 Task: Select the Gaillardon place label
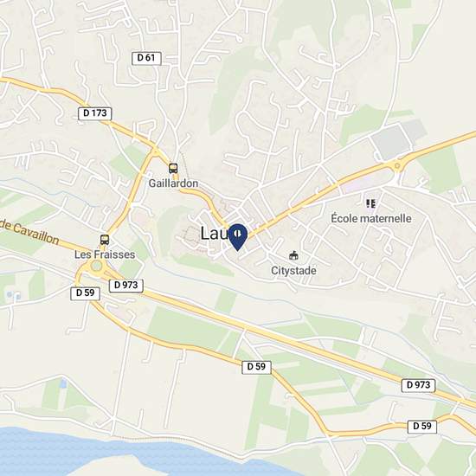[173, 183]
